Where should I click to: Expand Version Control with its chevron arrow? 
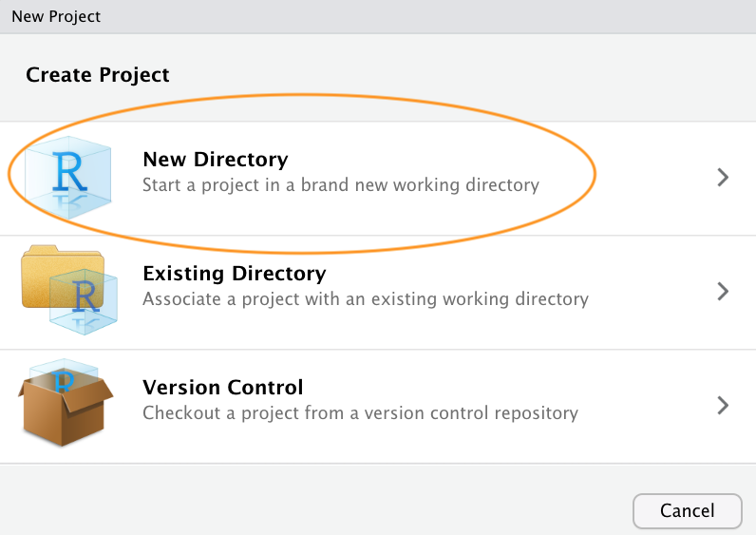(x=723, y=405)
